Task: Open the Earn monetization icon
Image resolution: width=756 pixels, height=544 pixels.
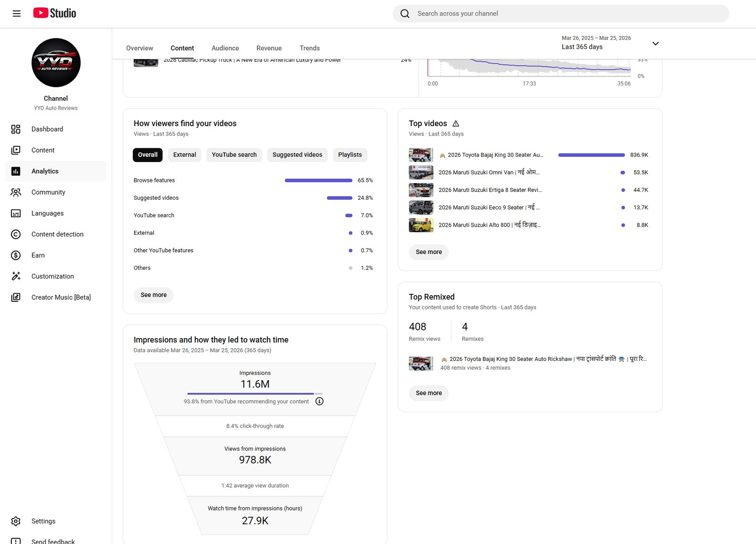Action: pyautogui.click(x=16, y=255)
